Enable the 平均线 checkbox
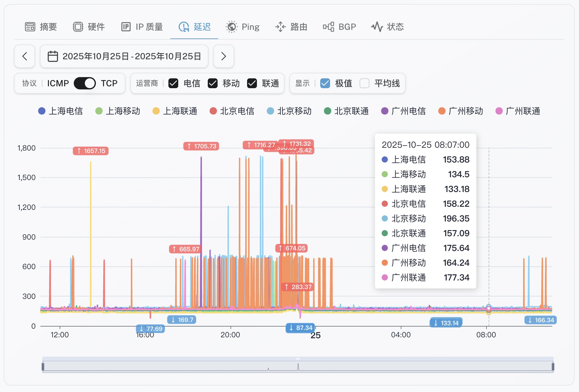 (x=364, y=83)
